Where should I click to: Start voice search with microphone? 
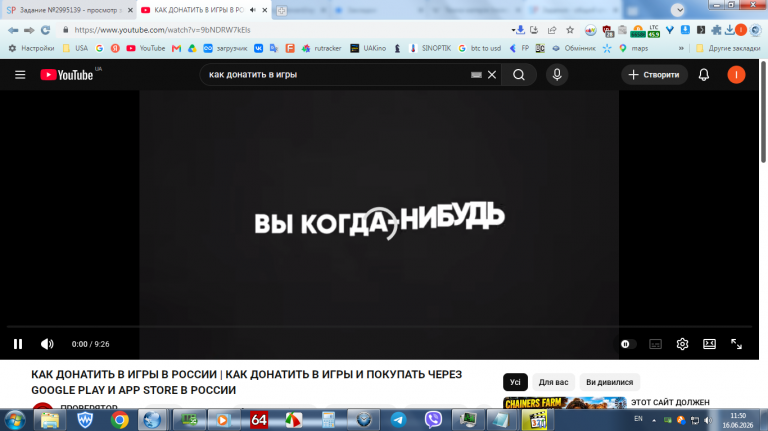[557, 75]
